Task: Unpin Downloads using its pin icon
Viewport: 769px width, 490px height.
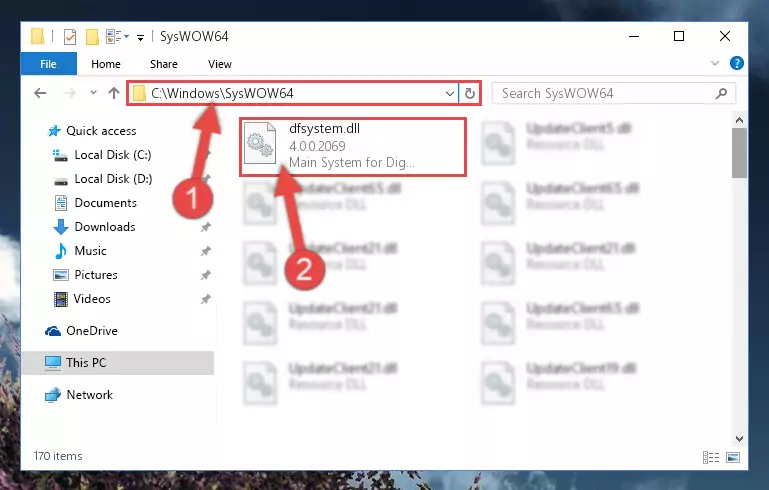Action: pos(205,227)
